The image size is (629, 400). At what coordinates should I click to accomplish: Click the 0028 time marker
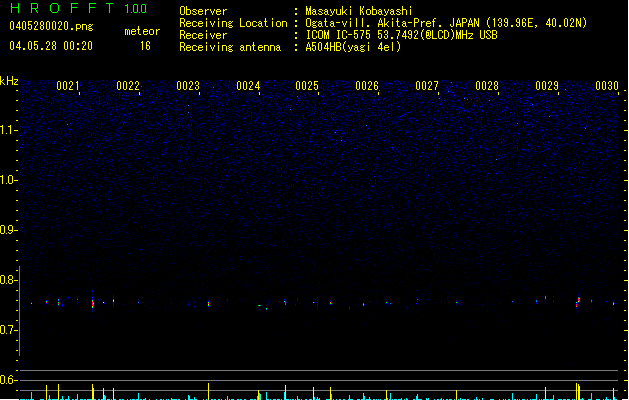[x=487, y=86]
